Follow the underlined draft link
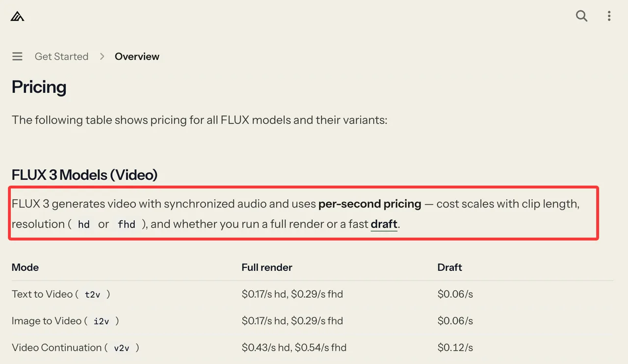 (384, 224)
